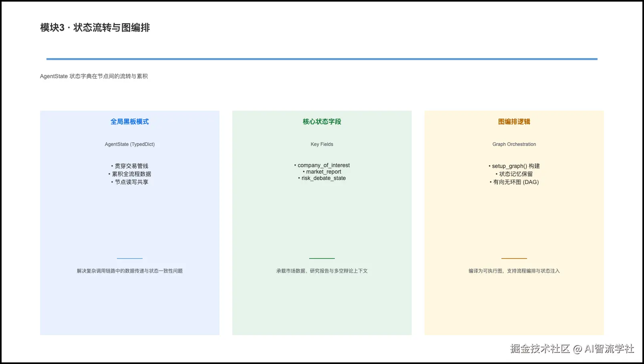Select bullet 有向无环图 (DAG)
The width and height of the screenshot is (644, 364).
point(514,182)
